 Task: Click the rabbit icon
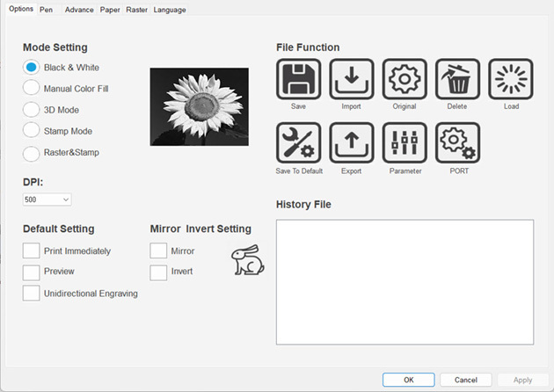pyautogui.click(x=248, y=260)
